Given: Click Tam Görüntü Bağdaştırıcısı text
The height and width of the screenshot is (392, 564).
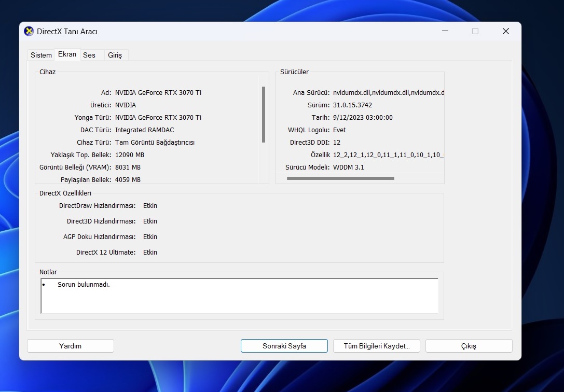Looking at the screenshot, I should (x=155, y=143).
